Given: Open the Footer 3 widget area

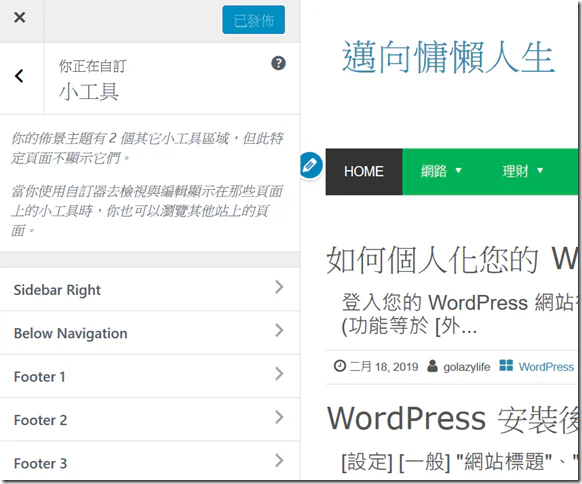Looking at the screenshot, I should [150, 461].
